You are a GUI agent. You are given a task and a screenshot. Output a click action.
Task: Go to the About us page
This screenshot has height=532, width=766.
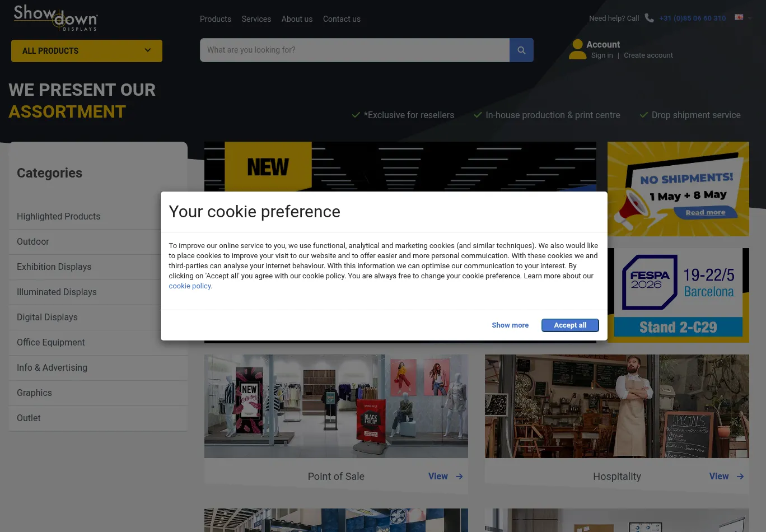(297, 19)
